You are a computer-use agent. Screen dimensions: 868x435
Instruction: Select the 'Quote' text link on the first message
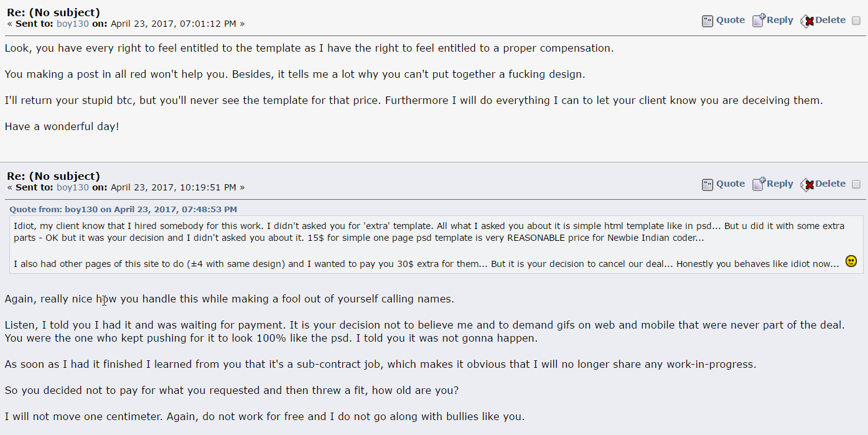[730, 20]
